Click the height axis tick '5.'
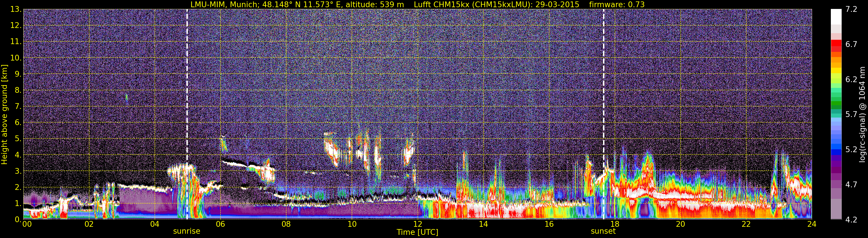This screenshot has width=868, height=238. click(18, 139)
